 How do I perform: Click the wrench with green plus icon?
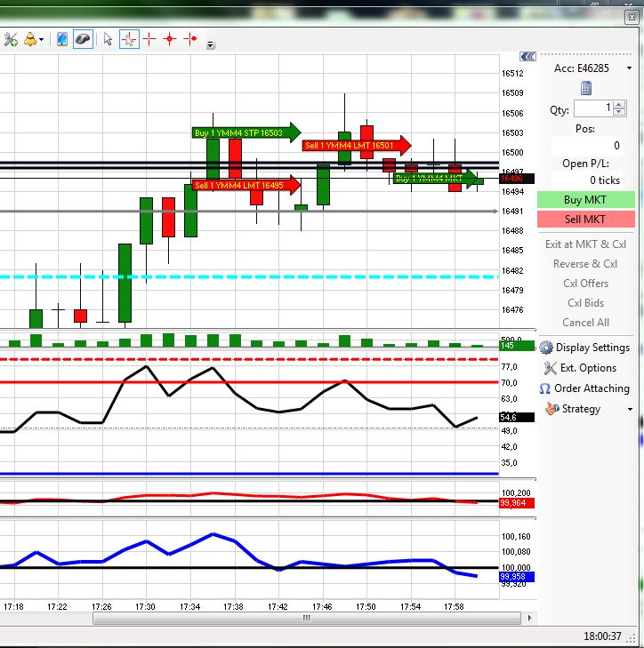(x=10, y=39)
